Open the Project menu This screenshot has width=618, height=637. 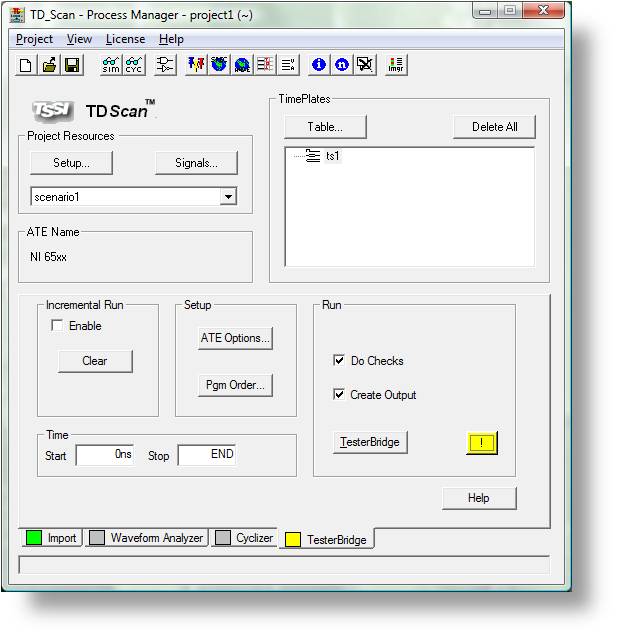click(34, 39)
